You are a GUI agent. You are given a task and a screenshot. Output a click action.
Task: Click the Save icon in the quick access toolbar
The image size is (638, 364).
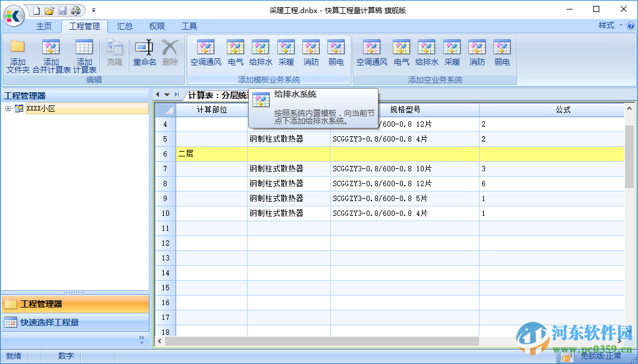click(63, 10)
